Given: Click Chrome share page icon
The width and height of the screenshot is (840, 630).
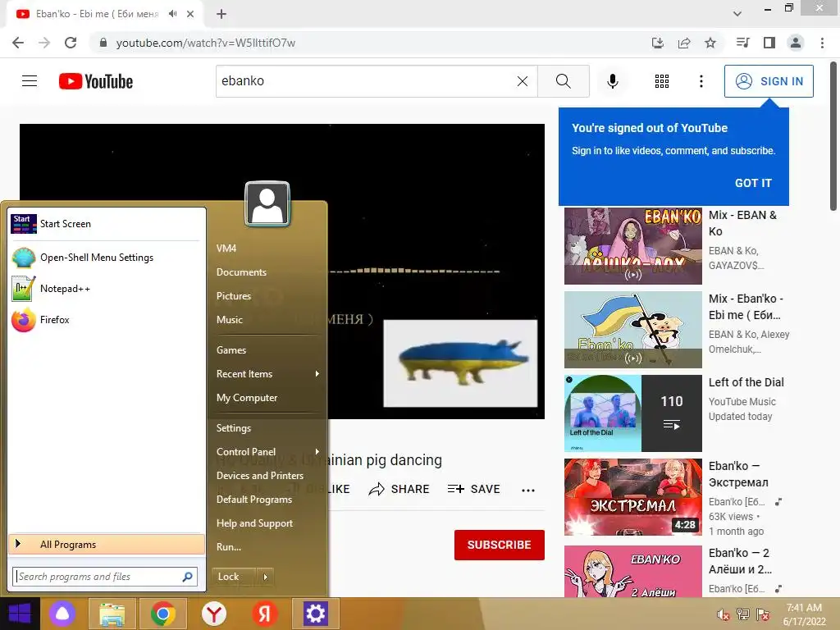Looking at the screenshot, I should (684, 43).
